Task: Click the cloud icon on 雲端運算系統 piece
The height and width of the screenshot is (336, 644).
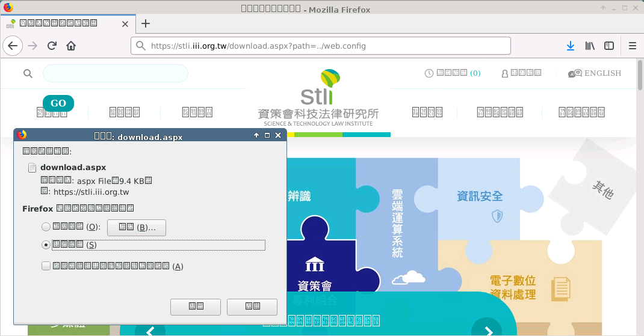Action: coord(408,278)
